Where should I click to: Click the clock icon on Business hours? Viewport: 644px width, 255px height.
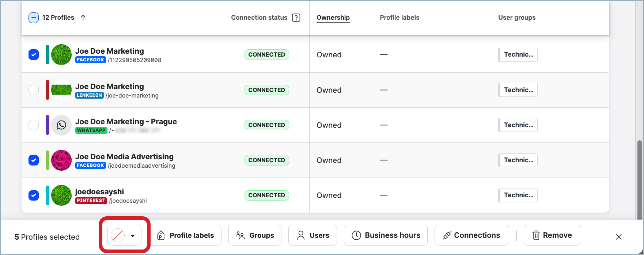coord(356,235)
